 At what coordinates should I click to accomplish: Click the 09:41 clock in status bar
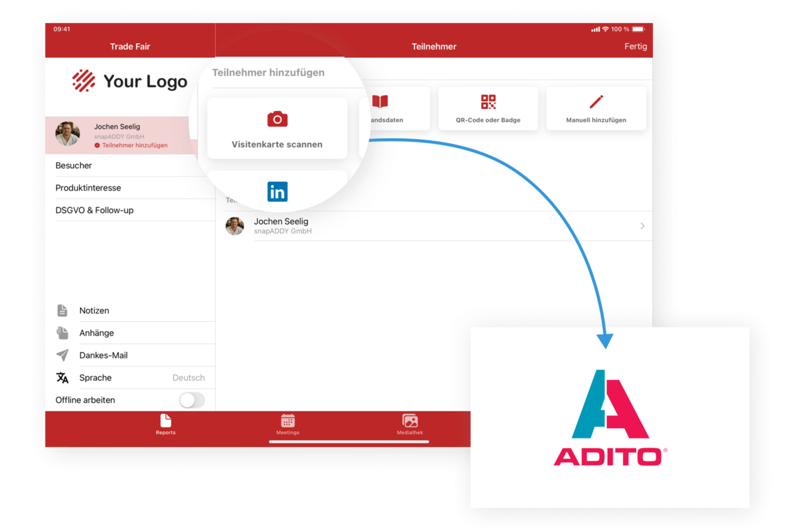point(61,29)
